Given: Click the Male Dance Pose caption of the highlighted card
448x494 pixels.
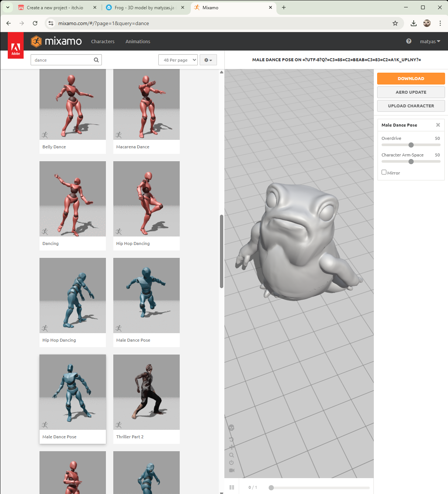Looking at the screenshot, I should click(x=59, y=437).
